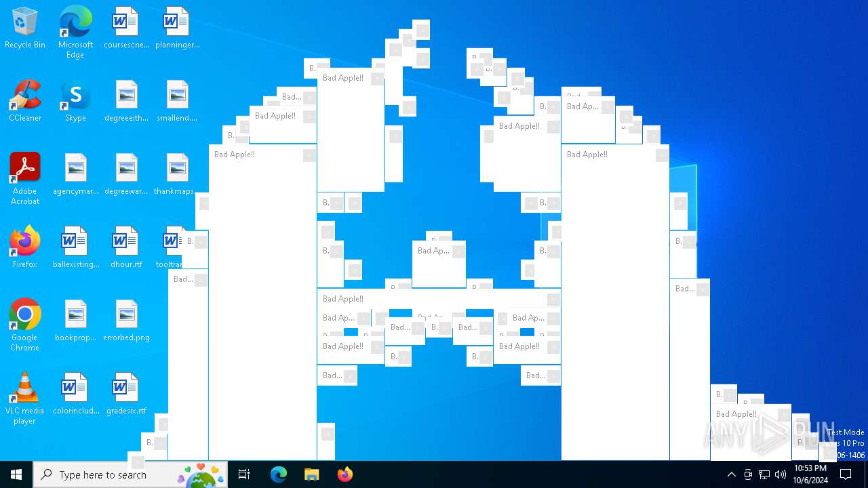Open the notification Action Center
This screenshot has height=488, width=868.
point(846,474)
